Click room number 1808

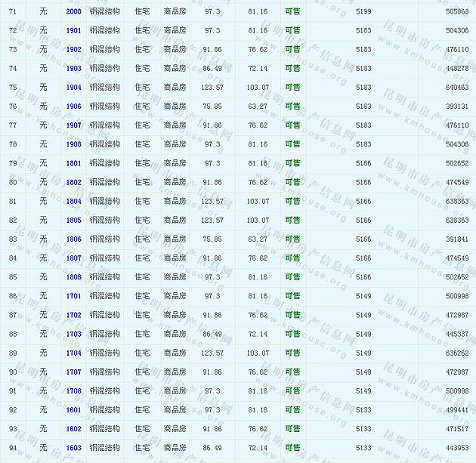point(73,277)
